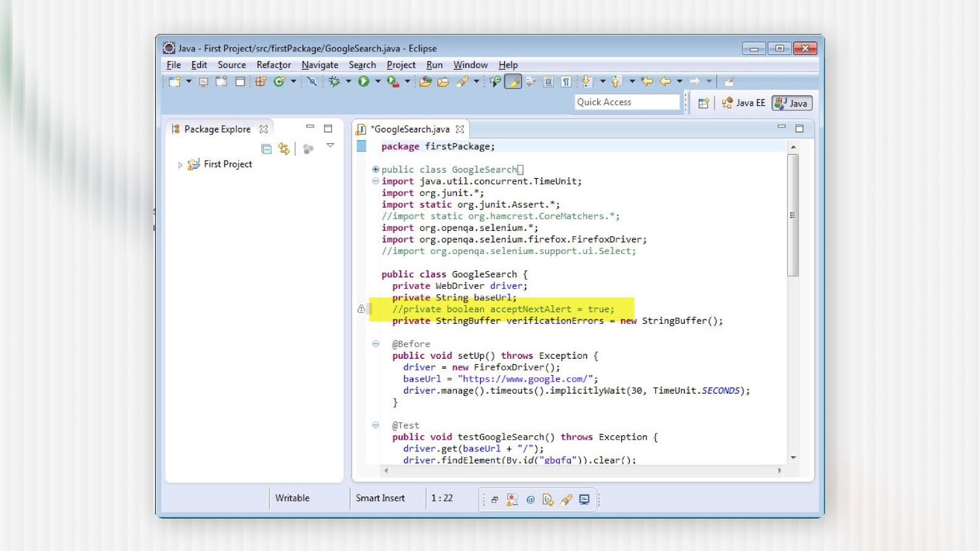
Task: Toggle Mark Occurrences highlighter button
Action: click(513, 81)
